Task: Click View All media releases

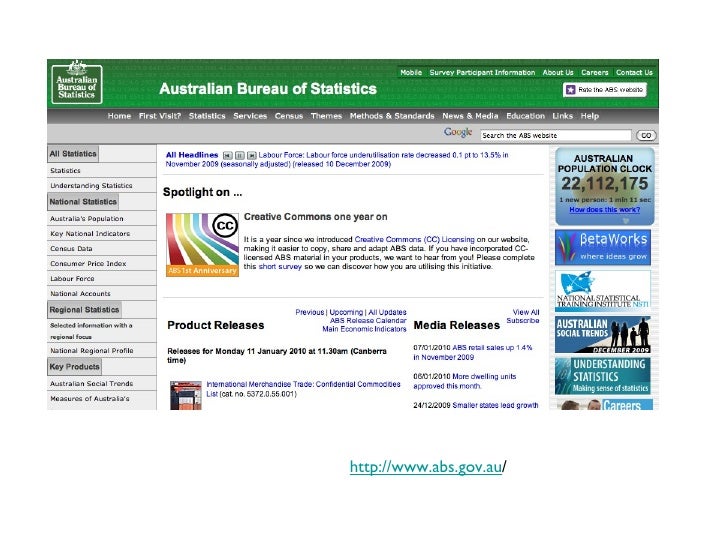Action: tap(526, 312)
